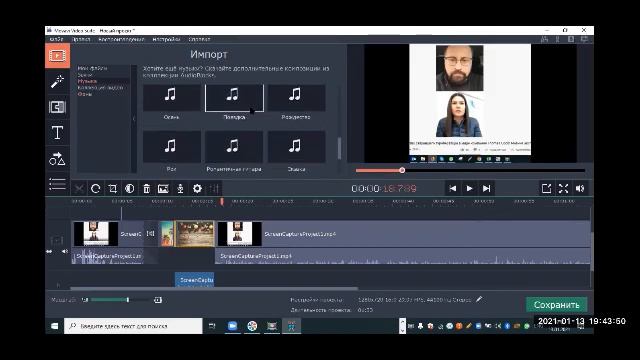Click the preview volume speaker icon
The width and height of the screenshot is (640, 360).
[580, 189]
